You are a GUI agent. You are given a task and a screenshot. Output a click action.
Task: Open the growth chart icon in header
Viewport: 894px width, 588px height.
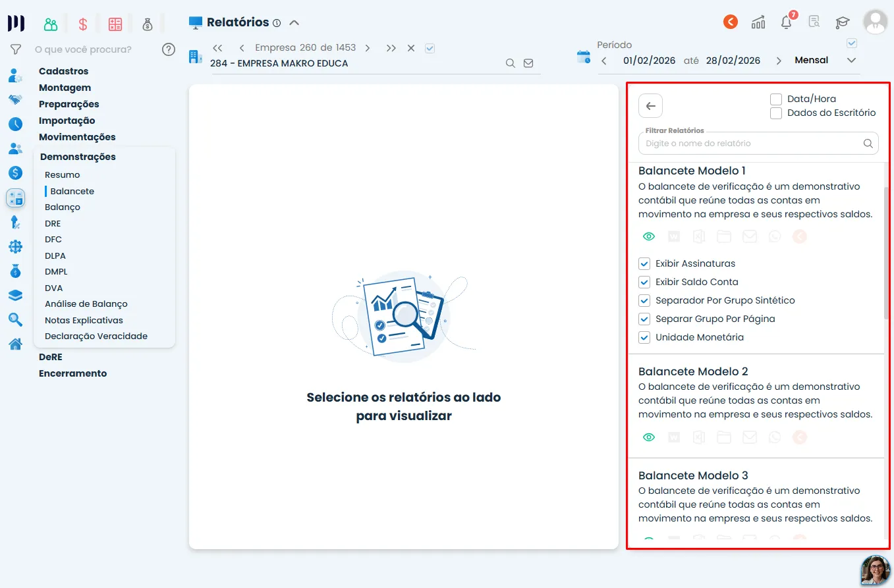(758, 22)
